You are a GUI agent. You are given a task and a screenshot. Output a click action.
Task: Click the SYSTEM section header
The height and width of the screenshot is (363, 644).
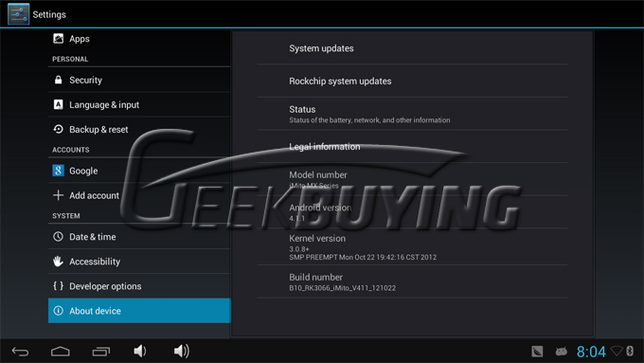pyautogui.click(x=66, y=216)
